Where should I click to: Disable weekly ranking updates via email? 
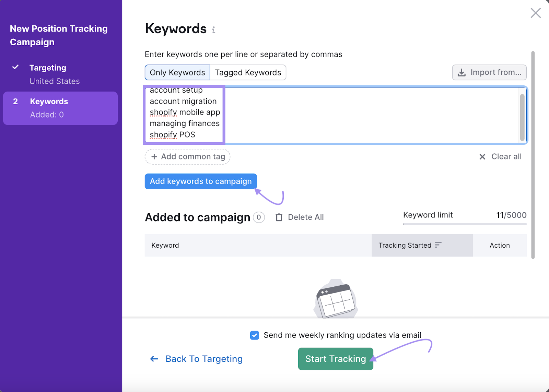[x=254, y=335]
